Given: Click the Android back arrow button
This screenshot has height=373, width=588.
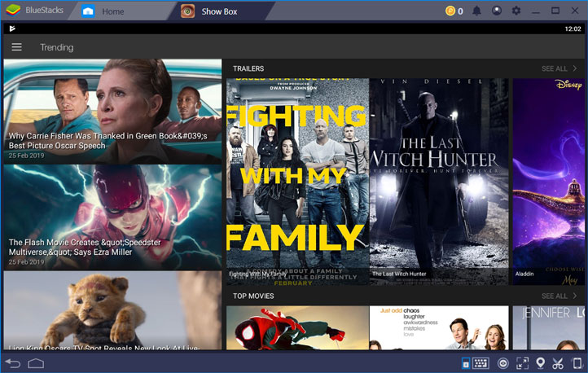Looking at the screenshot, I should coord(13,363).
